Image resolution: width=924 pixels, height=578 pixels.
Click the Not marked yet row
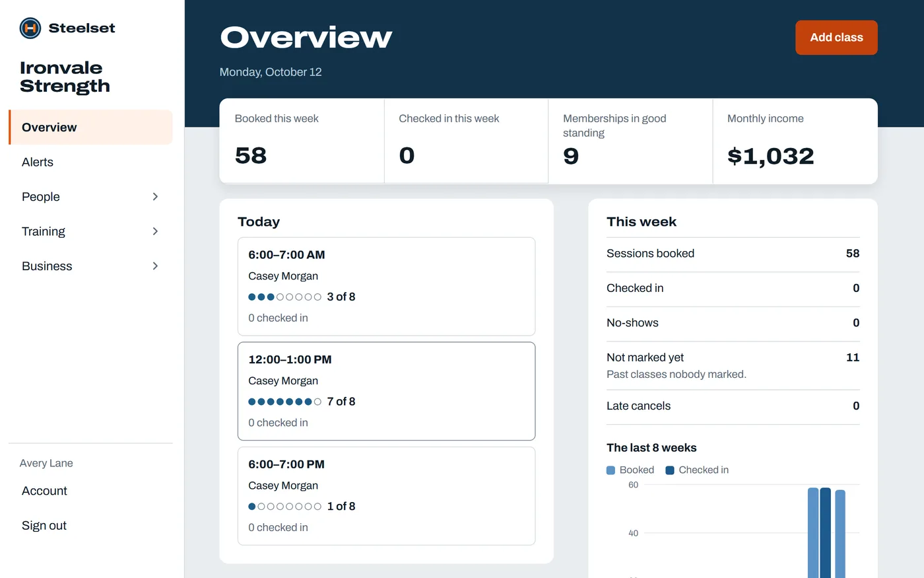733,366
